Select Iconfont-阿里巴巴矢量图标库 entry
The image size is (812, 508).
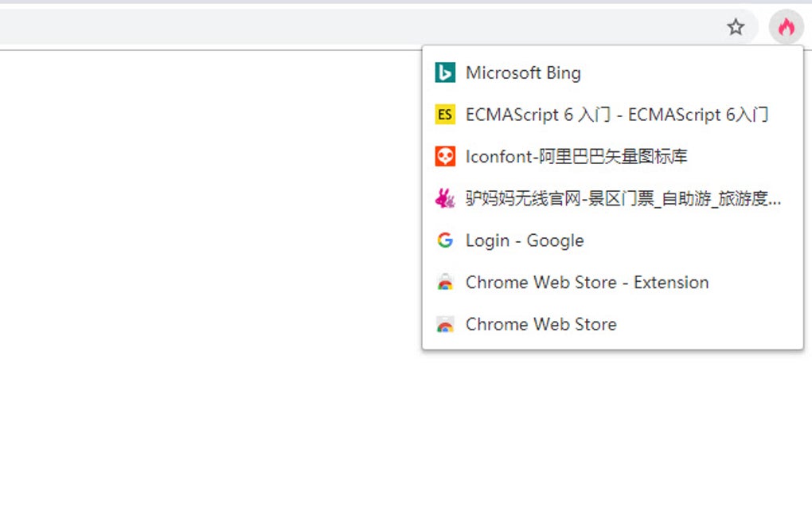coord(576,156)
